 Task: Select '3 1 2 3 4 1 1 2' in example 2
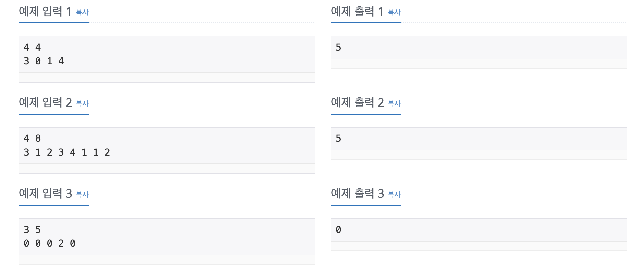point(67,152)
